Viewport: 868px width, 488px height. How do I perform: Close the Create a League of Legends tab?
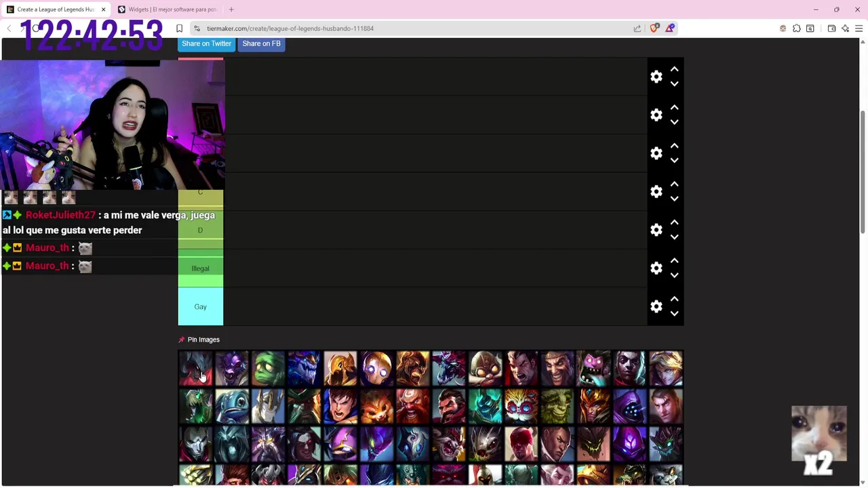(103, 9)
